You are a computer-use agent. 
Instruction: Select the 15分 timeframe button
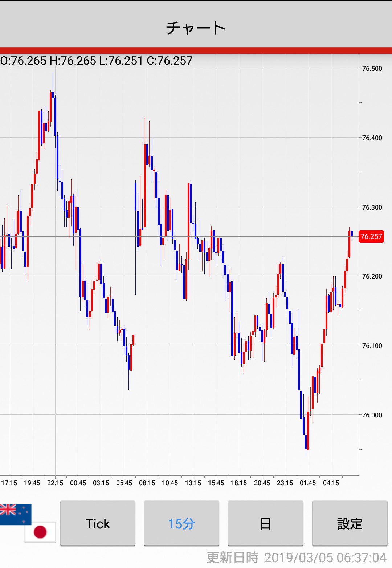181,524
